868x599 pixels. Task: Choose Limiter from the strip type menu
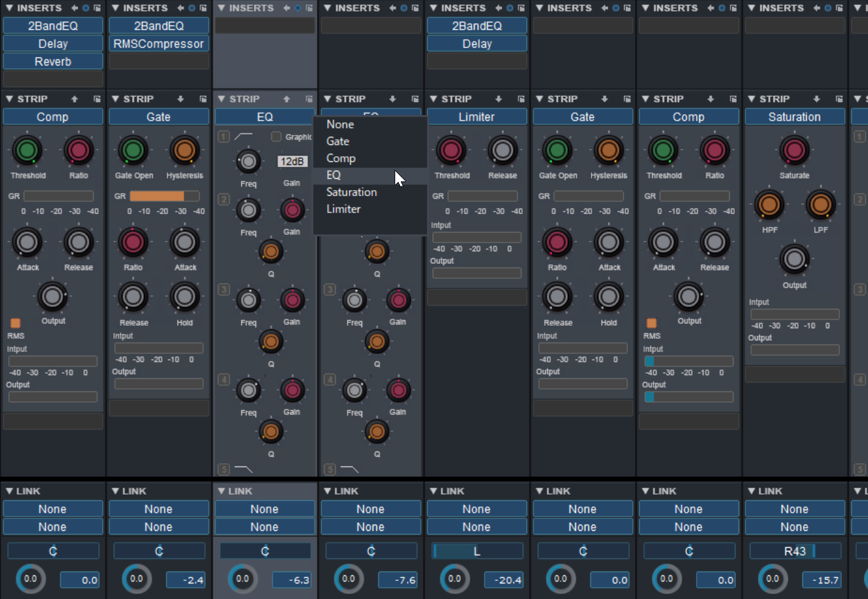(370, 209)
